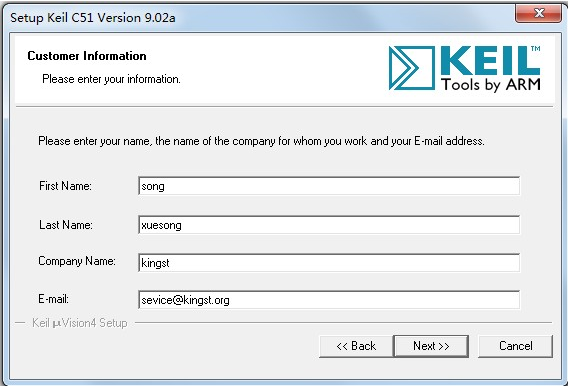Click the E-mail field with sevice@kingst.org
Screen dimensions: 568x387
pos(329,300)
